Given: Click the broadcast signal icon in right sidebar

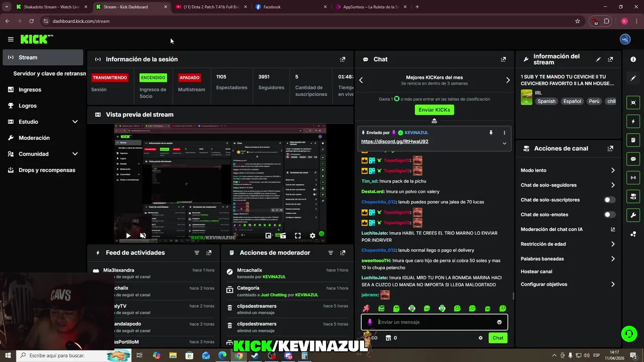Looking at the screenshot, I should pyautogui.click(x=633, y=177).
